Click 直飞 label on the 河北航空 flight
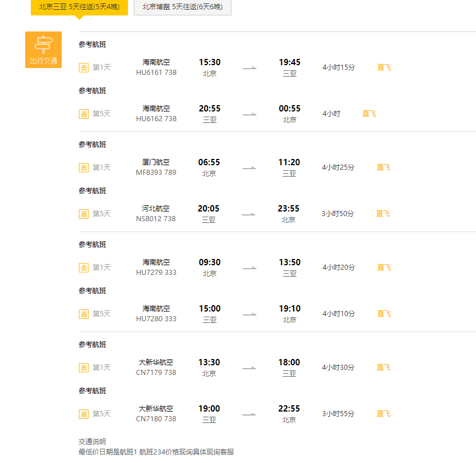The width and height of the screenshot is (476, 463). coord(383,214)
